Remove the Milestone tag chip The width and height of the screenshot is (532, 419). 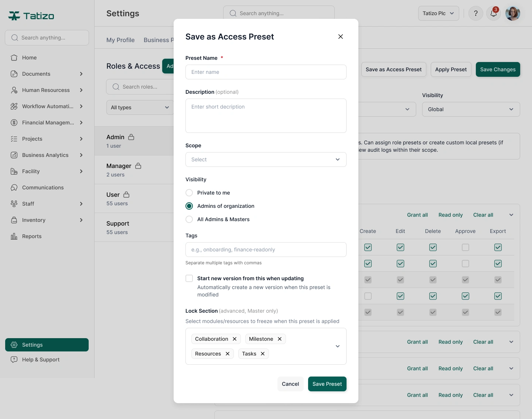coord(280,339)
